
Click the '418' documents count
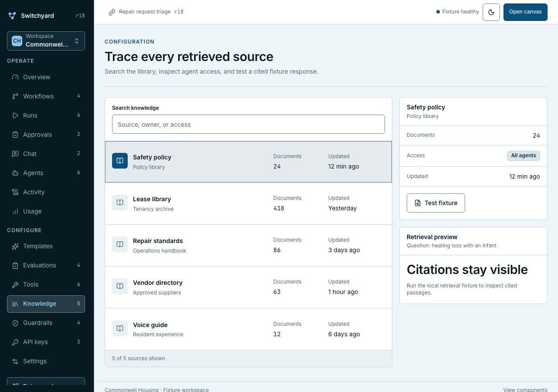[279, 208]
